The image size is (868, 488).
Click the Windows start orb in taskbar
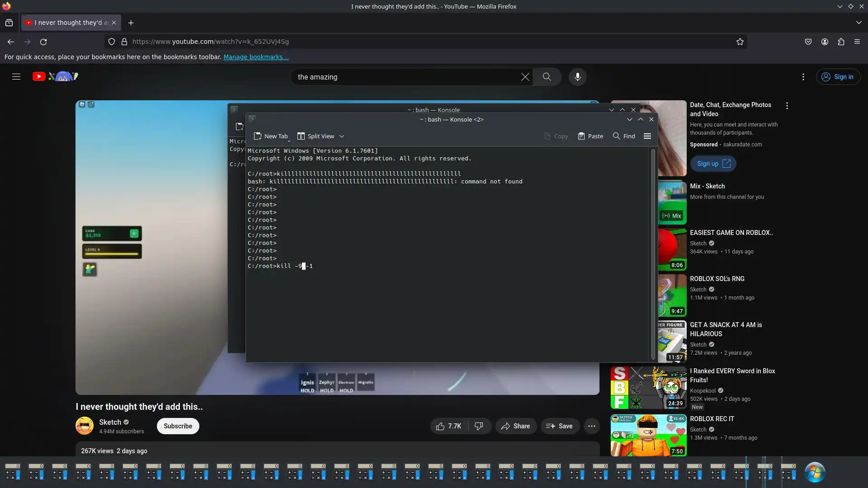[815, 472]
